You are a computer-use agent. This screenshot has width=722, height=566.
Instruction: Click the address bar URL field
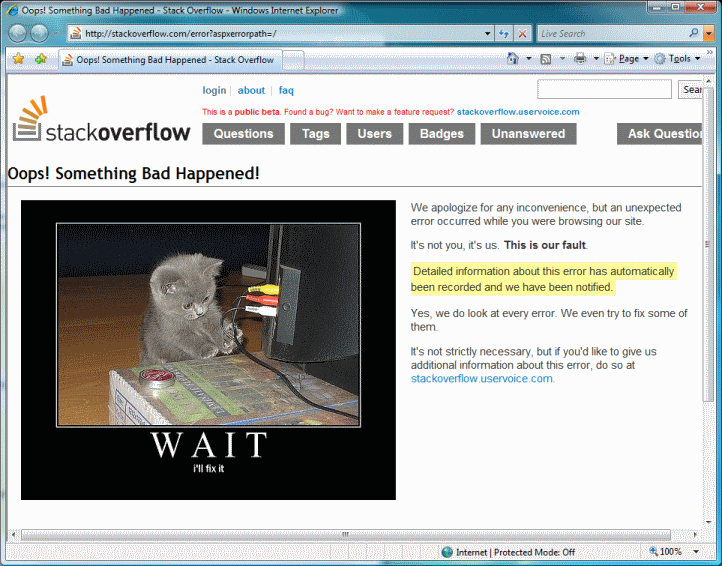(x=276, y=34)
